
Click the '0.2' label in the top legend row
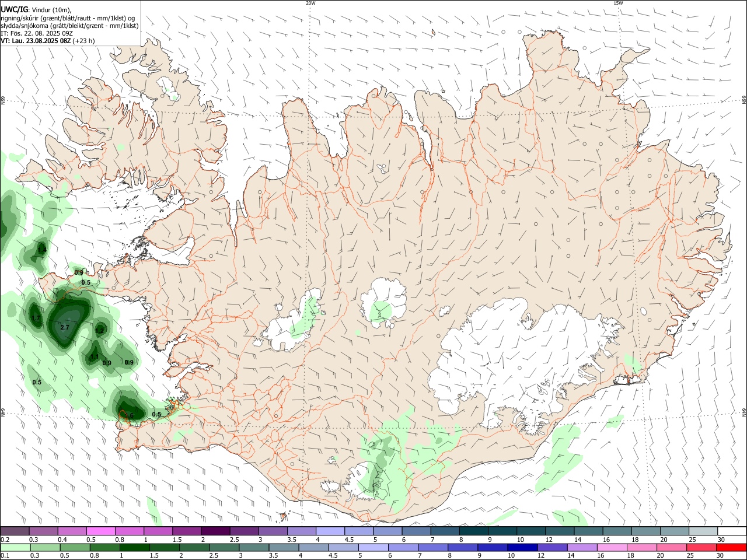pyautogui.click(x=5, y=540)
